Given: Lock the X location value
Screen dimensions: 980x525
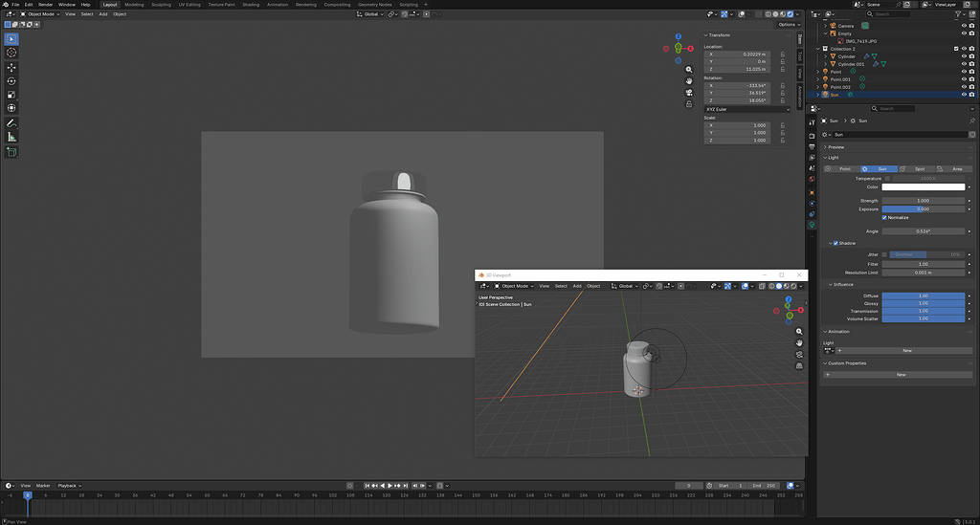Looking at the screenshot, I should point(783,55).
